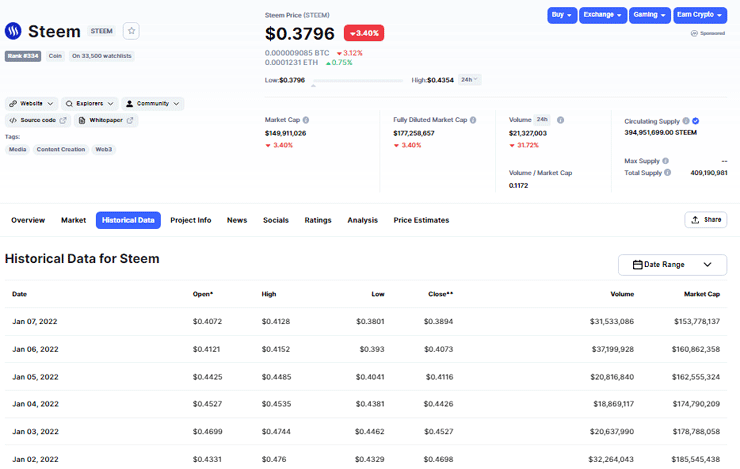Click the Media tag
Image resolution: width=740 pixels, height=469 pixels.
point(17,150)
